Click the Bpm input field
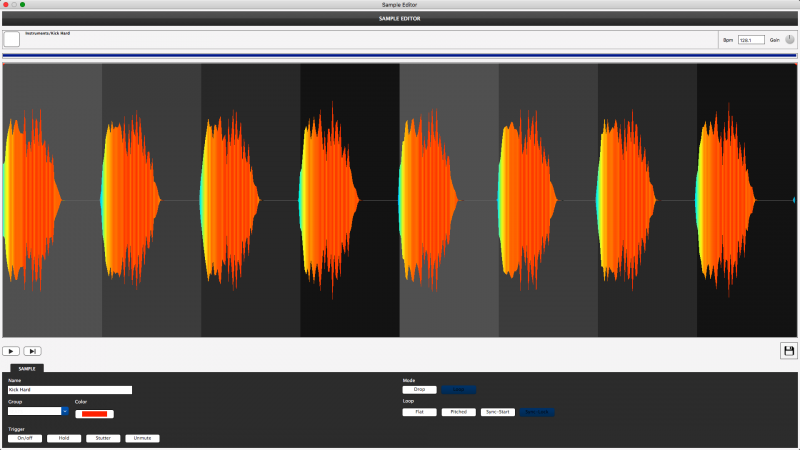 click(751, 40)
